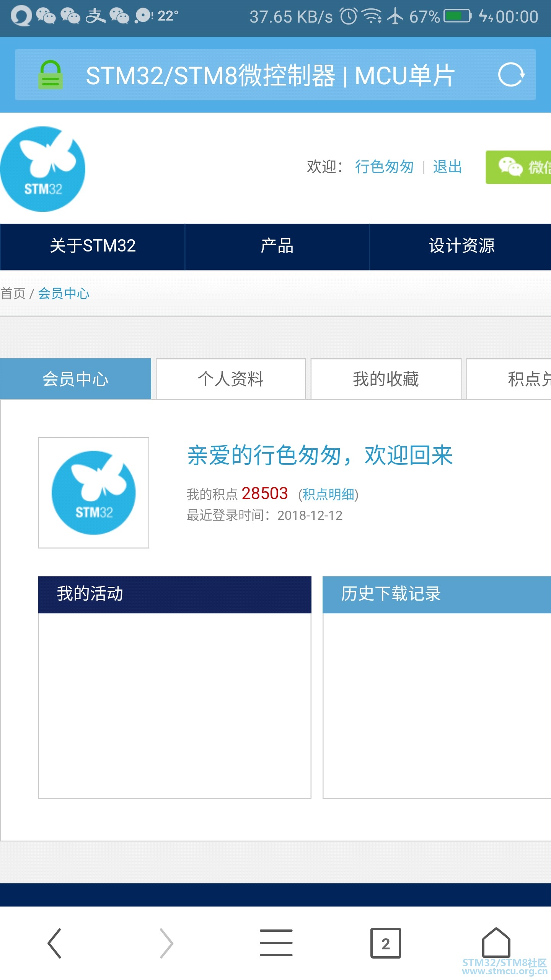Screen dimensions: 551x980
Task: Open the 关于STM32 menu
Action: [x=93, y=246]
